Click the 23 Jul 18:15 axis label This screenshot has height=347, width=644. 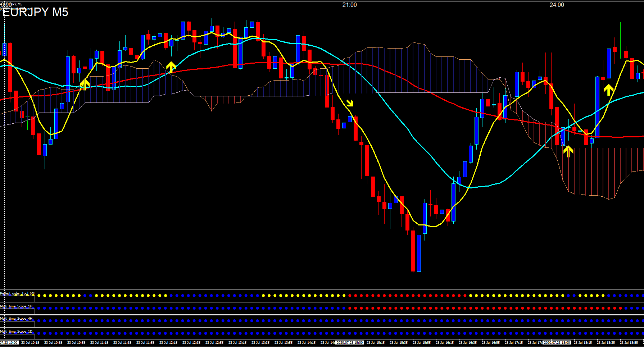(583, 343)
